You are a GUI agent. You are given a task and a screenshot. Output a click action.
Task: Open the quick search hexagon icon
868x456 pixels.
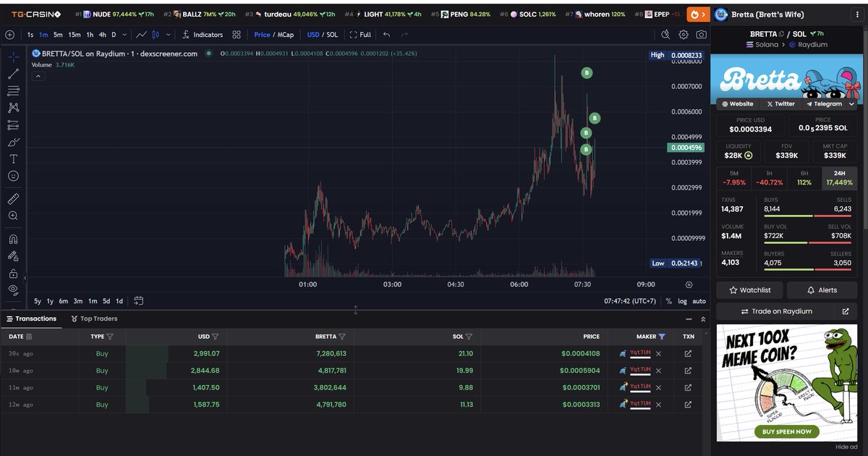pyautogui.click(x=666, y=35)
